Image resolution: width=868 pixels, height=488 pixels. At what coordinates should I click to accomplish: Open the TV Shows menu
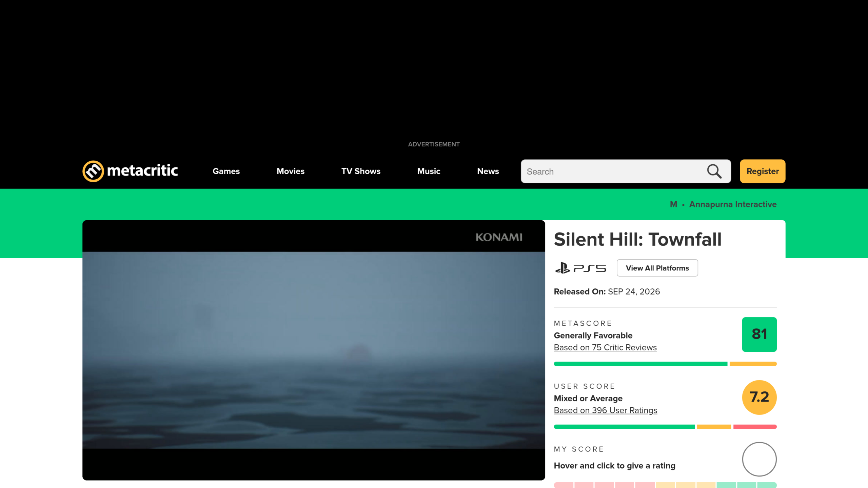(x=361, y=171)
